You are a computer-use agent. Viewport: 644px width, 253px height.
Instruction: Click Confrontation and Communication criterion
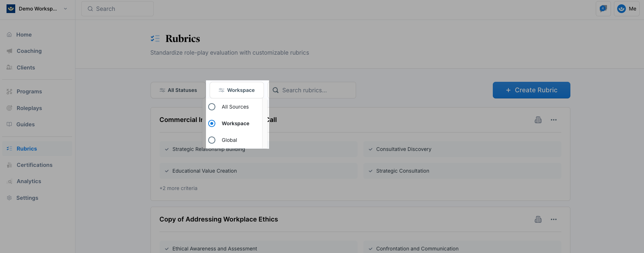pyautogui.click(x=462, y=249)
